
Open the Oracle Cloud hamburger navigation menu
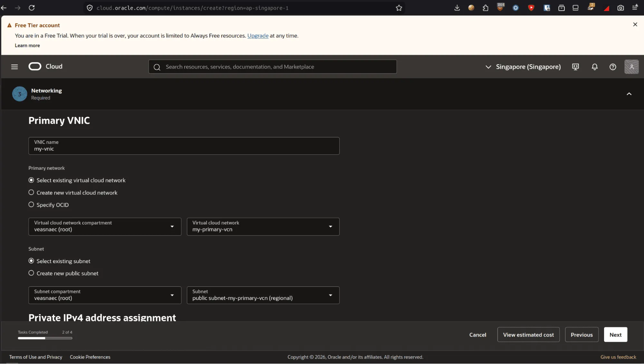click(14, 67)
